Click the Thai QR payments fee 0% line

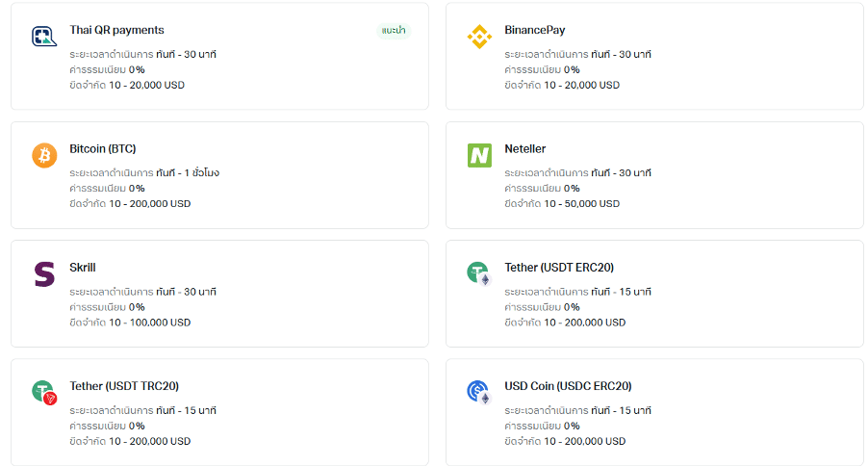click(107, 69)
